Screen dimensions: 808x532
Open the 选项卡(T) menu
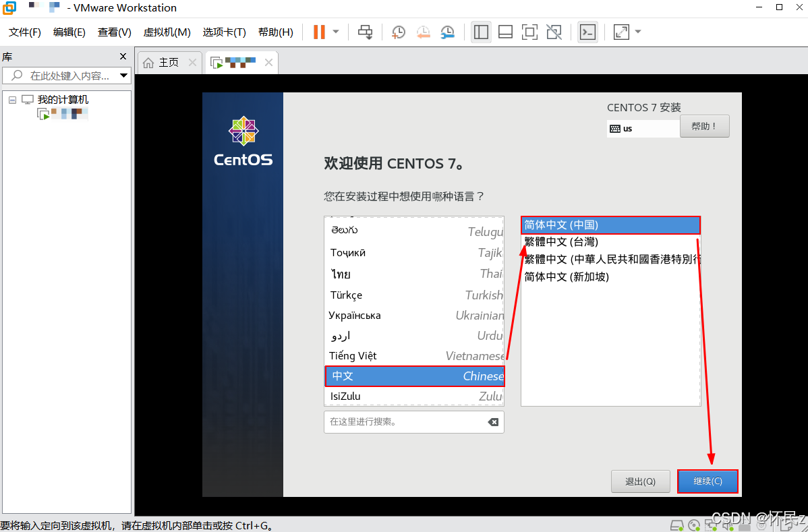point(224,32)
